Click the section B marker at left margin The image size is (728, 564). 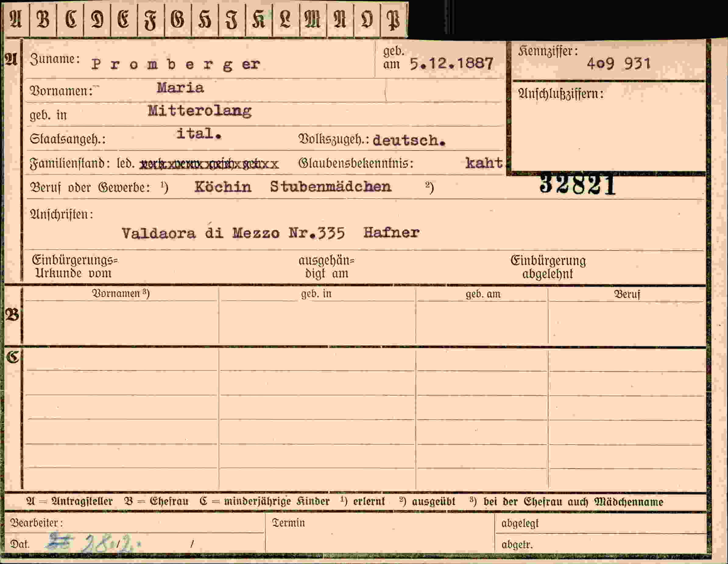click(12, 315)
